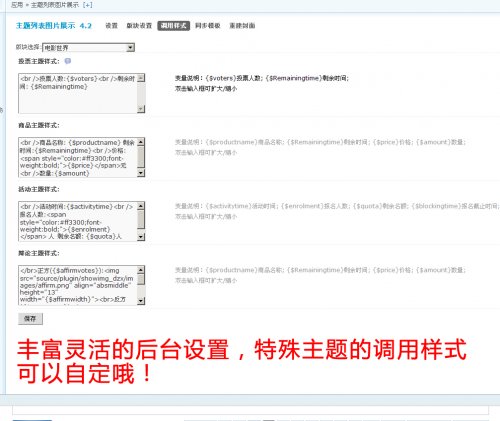Click the scroll-down arrow of 辩论主题样式 textarea
This screenshot has width=500, height=421.
point(141,301)
